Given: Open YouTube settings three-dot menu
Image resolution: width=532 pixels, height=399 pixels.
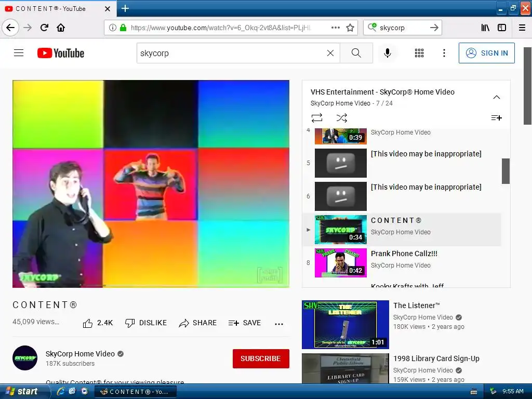Looking at the screenshot, I should point(444,53).
